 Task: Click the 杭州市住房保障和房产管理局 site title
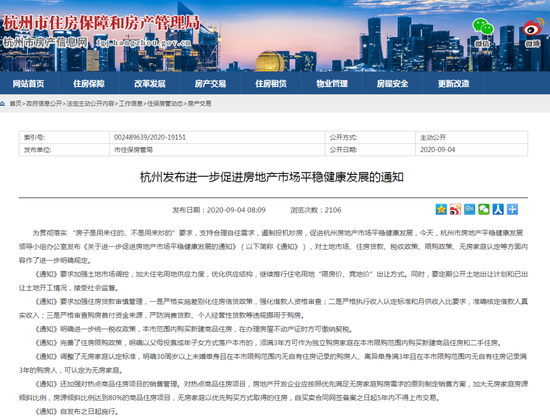click(101, 23)
